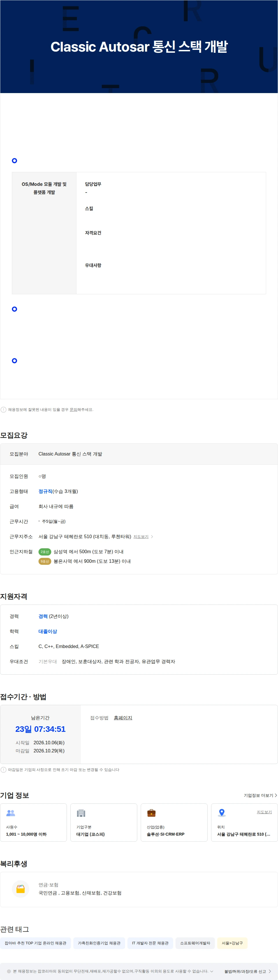Open the 홈페이지 application method link
The width and height of the screenshot is (278, 980).
123,718
